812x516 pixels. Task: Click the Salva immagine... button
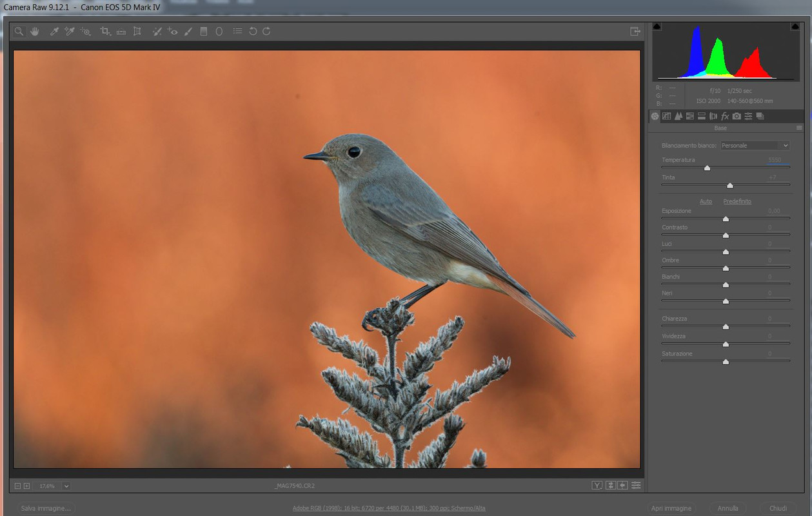(46, 508)
